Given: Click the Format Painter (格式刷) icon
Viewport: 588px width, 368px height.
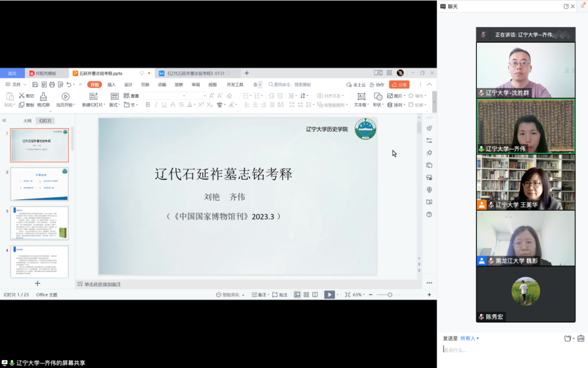Looking at the screenshot, I should (x=43, y=97).
